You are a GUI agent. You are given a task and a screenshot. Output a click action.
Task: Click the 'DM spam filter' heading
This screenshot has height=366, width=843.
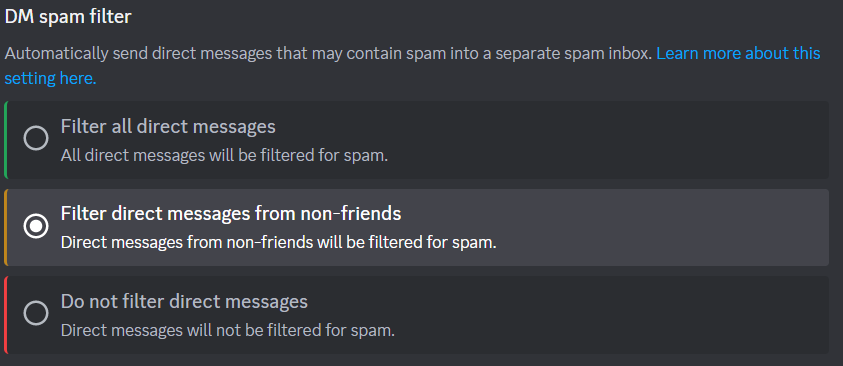pos(68,17)
